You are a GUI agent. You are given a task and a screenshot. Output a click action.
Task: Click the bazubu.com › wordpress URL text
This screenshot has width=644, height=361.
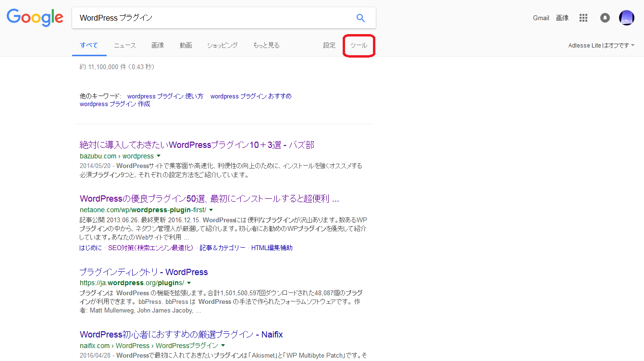click(x=117, y=156)
